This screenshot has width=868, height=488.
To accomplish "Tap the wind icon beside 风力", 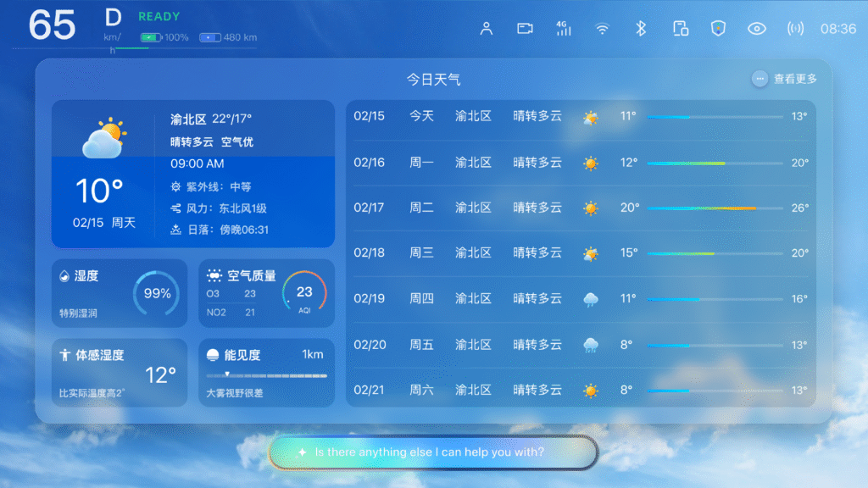I will (175, 208).
